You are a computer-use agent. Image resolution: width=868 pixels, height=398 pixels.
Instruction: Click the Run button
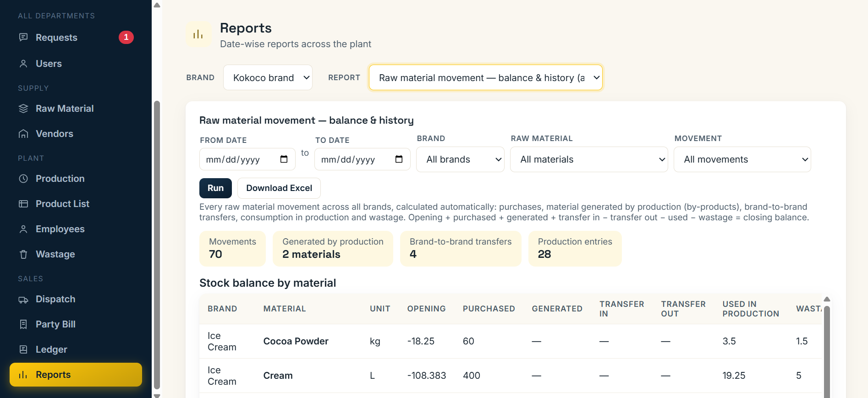point(215,188)
